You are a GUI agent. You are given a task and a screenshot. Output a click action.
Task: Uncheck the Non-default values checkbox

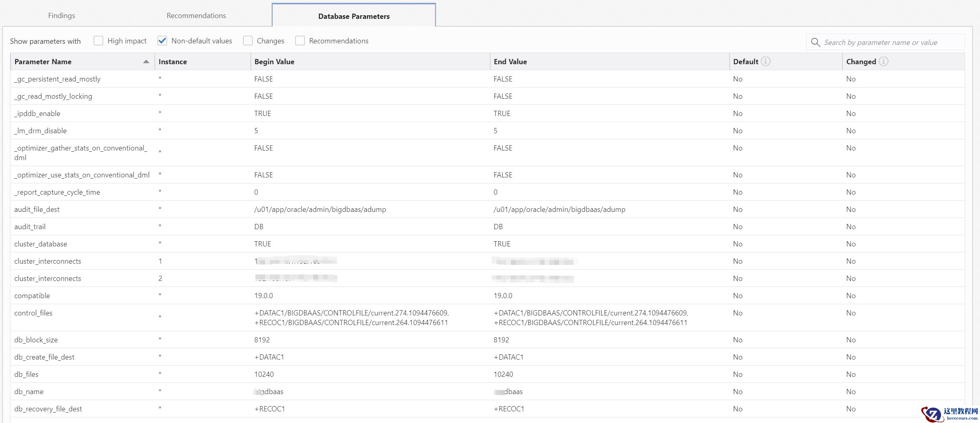pos(162,41)
